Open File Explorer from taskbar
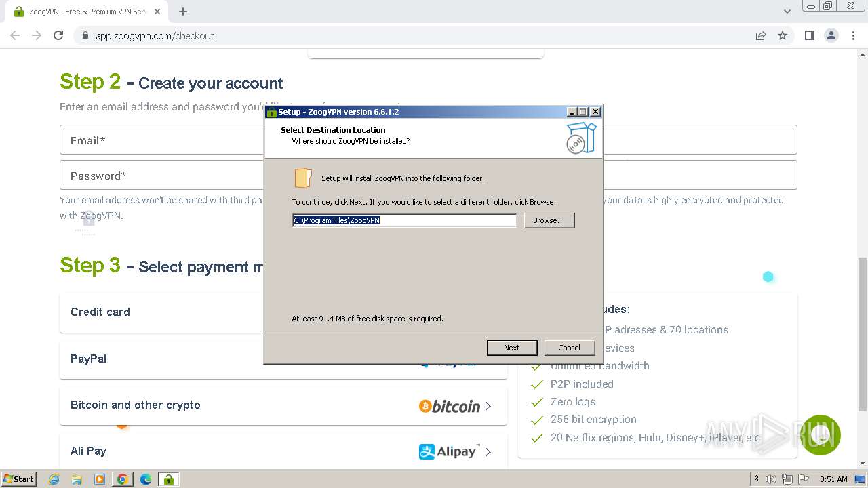 coord(77,479)
